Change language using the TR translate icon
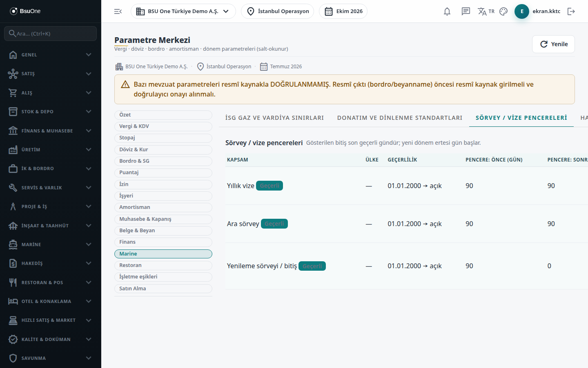The width and height of the screenshot is (588, 368). (x=486, y=11)
